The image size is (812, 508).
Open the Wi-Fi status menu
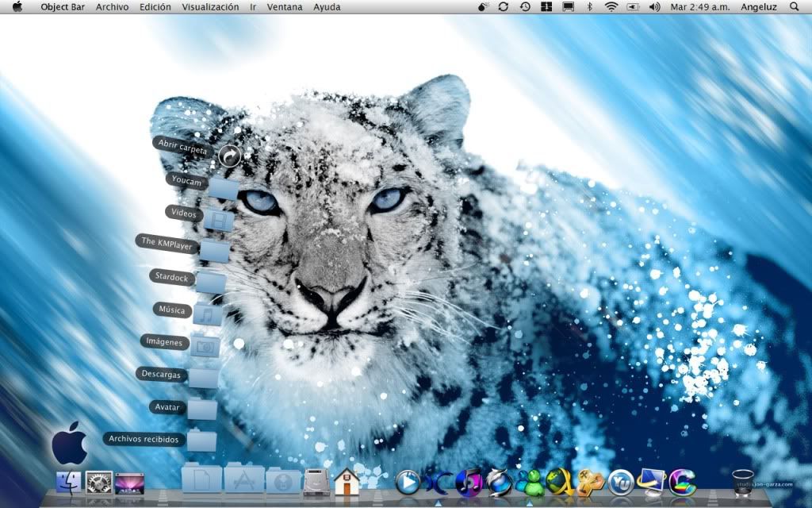[x=611, y=6]
